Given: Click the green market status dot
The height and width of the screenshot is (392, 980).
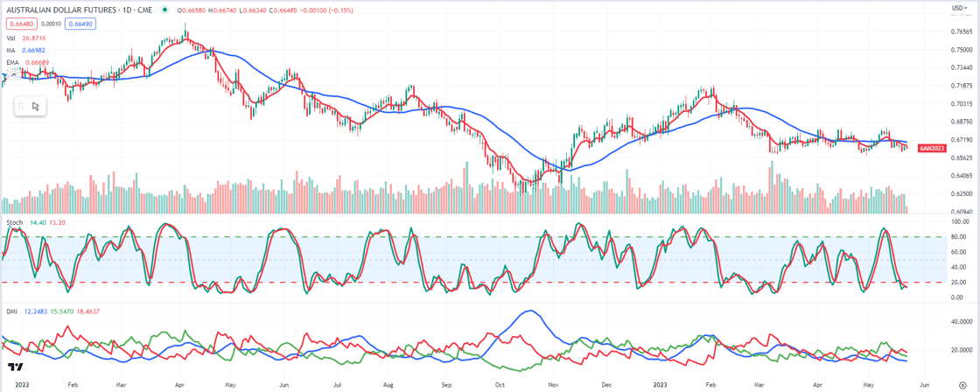Looking at the screenshot, I should coord(164,10).
